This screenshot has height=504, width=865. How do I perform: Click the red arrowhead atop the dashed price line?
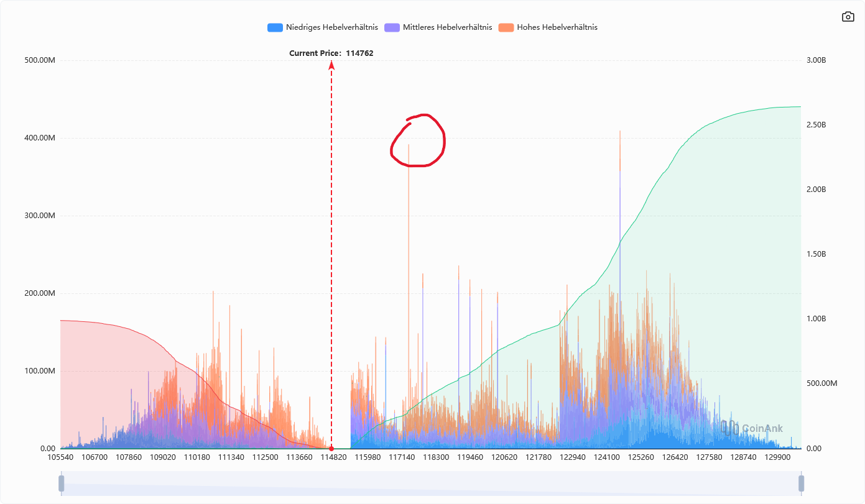(331, 65)
